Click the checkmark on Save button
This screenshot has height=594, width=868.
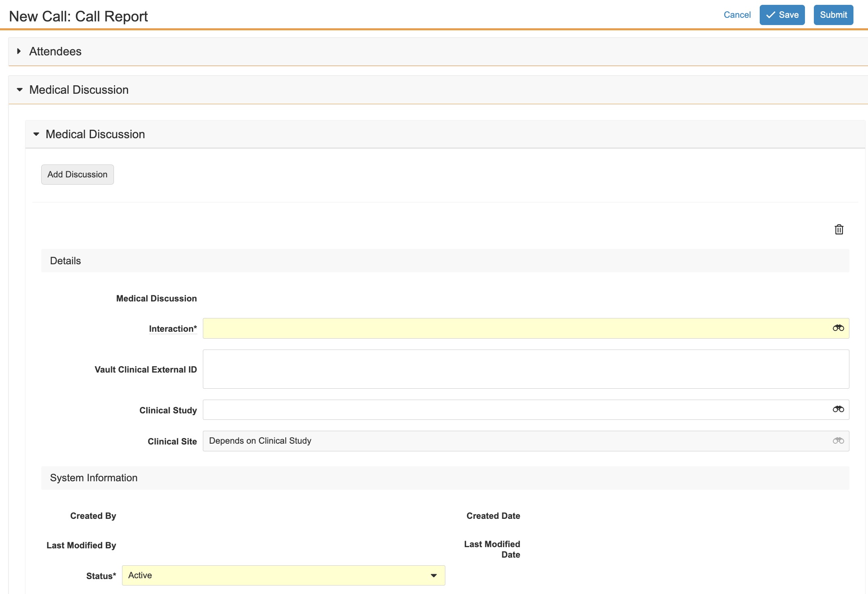point(771,15)
